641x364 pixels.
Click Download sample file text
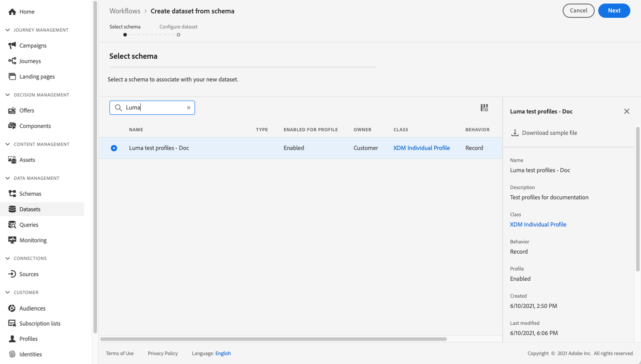click(x=549, y=133)
